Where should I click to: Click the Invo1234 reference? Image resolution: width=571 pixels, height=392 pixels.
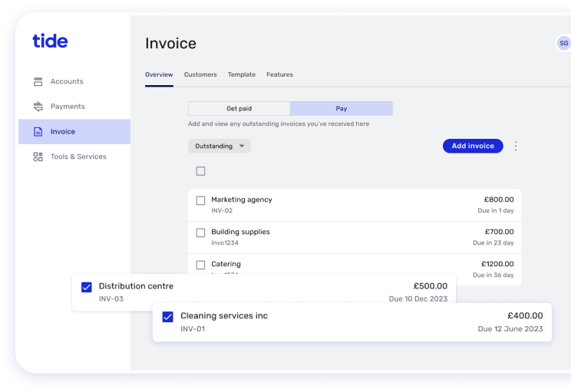click(x=225, y=242)
